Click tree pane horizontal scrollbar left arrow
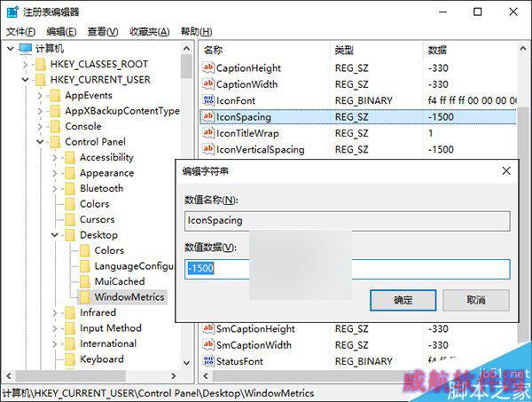The height and width of the screenshot is (402, 532). pos(9,376)
